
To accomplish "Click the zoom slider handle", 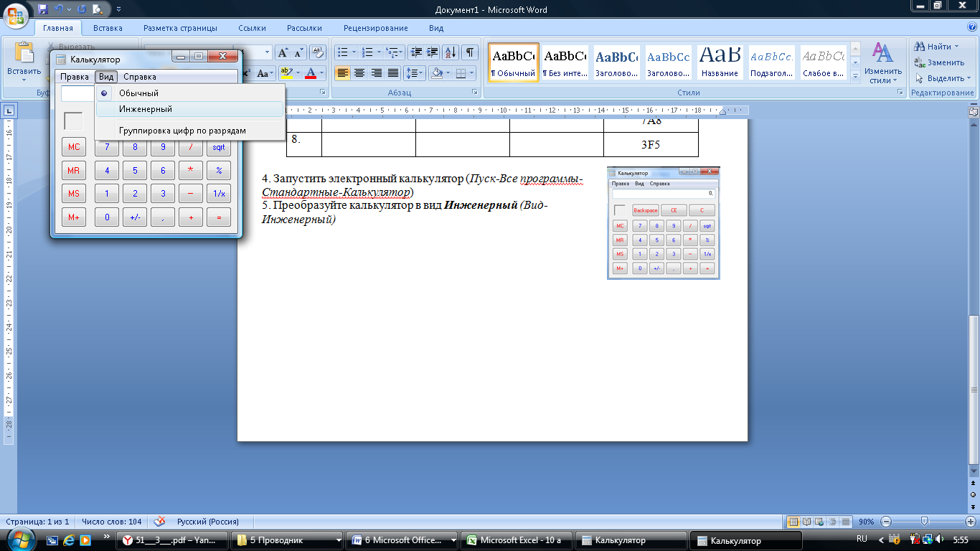I will point(925,522).
